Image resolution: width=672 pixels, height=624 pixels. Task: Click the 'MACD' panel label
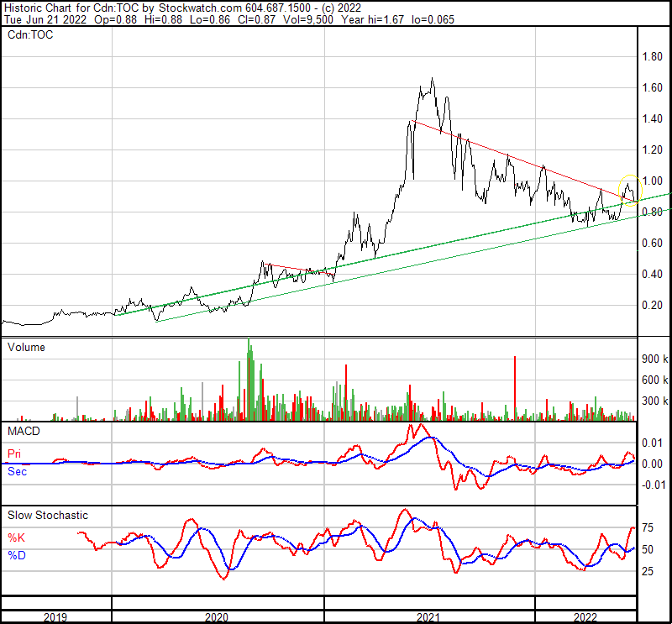click(24, 431)
